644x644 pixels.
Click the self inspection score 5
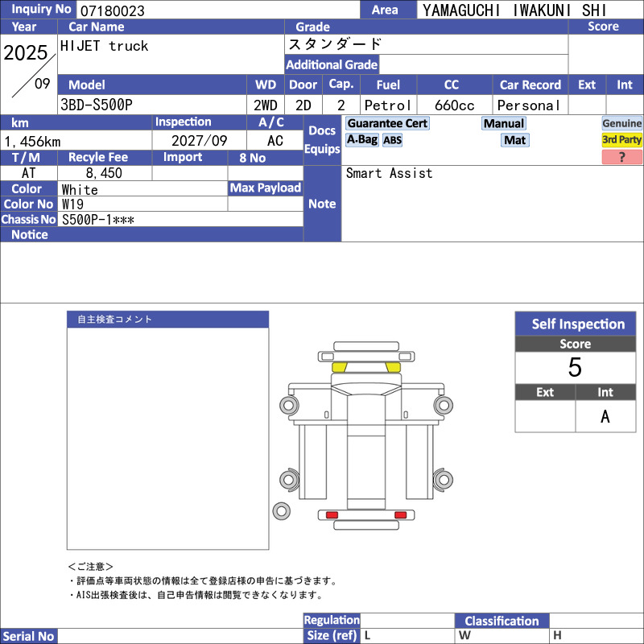[575, 367]
